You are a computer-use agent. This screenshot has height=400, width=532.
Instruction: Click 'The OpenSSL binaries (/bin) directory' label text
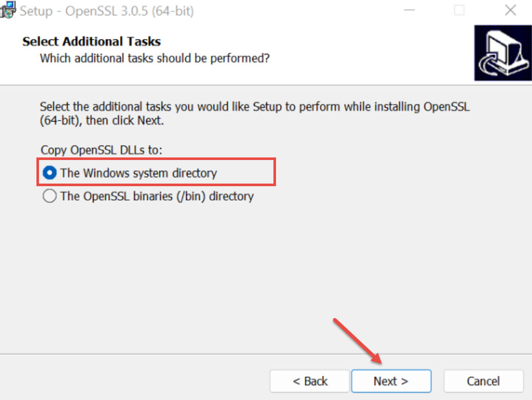point(157,196)
